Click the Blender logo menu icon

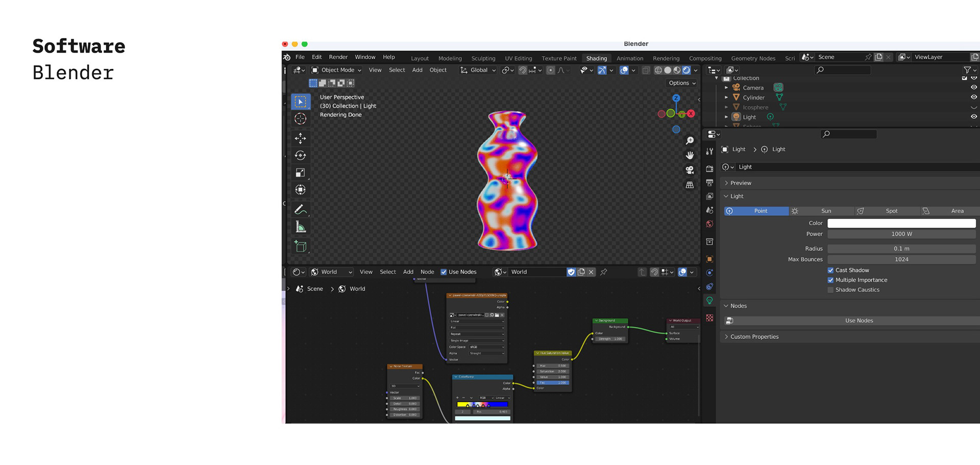pyautogui.click(x=287, y=57)
